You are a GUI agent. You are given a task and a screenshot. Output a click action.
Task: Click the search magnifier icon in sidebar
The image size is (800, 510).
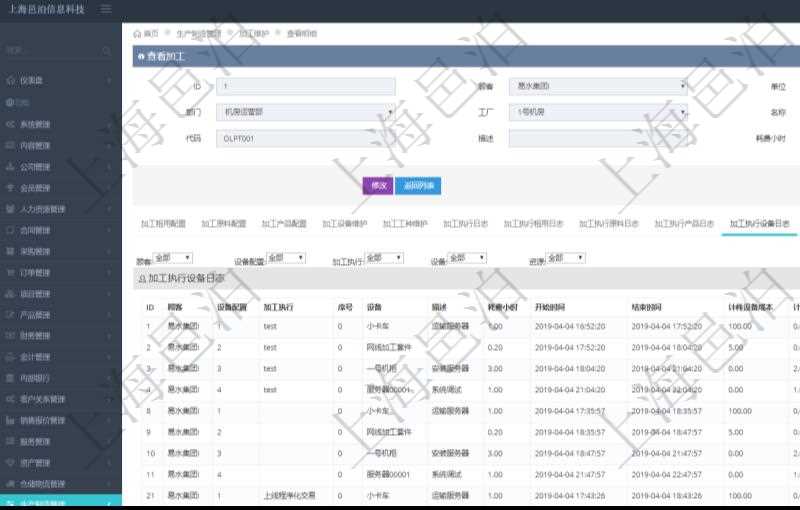[x=106, y=50]
